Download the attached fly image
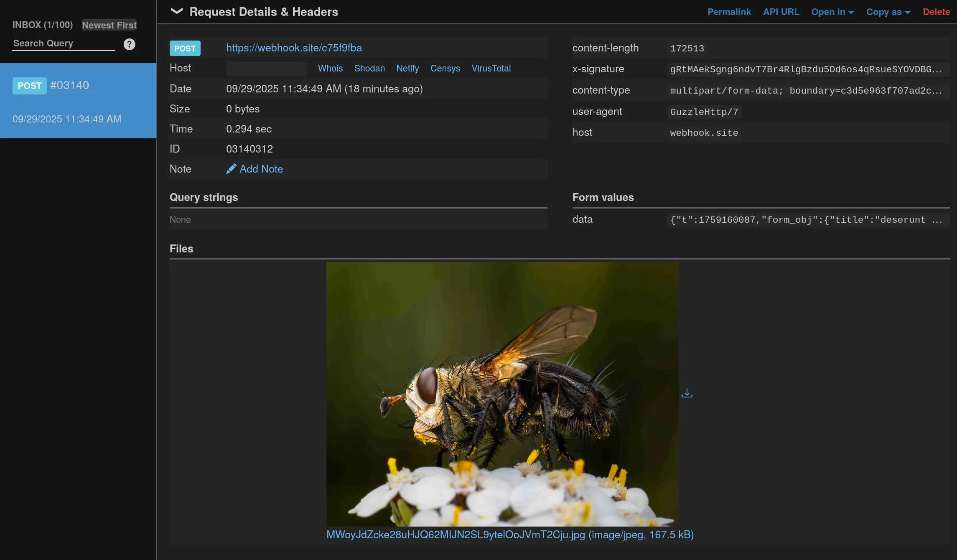957x560 pixels. coord(687,392)
